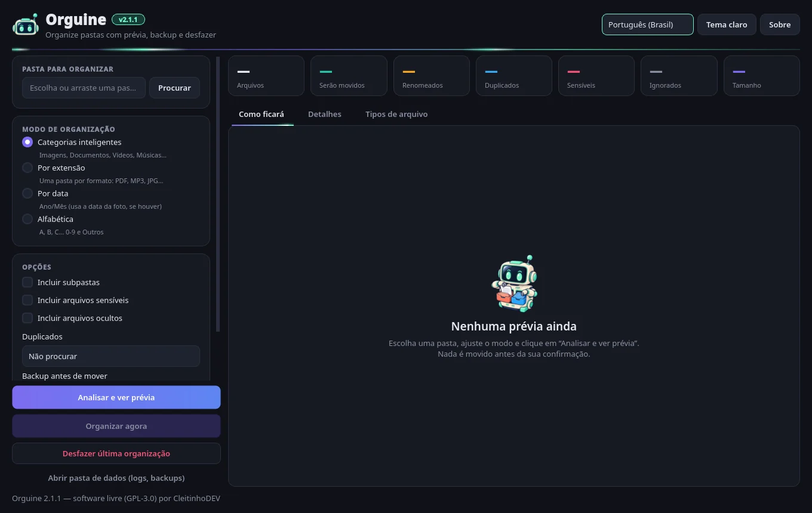Click the "Procurar" browse button
This screenshot has width=812, height=513.
pyautogui.click(x=174, y=88)
